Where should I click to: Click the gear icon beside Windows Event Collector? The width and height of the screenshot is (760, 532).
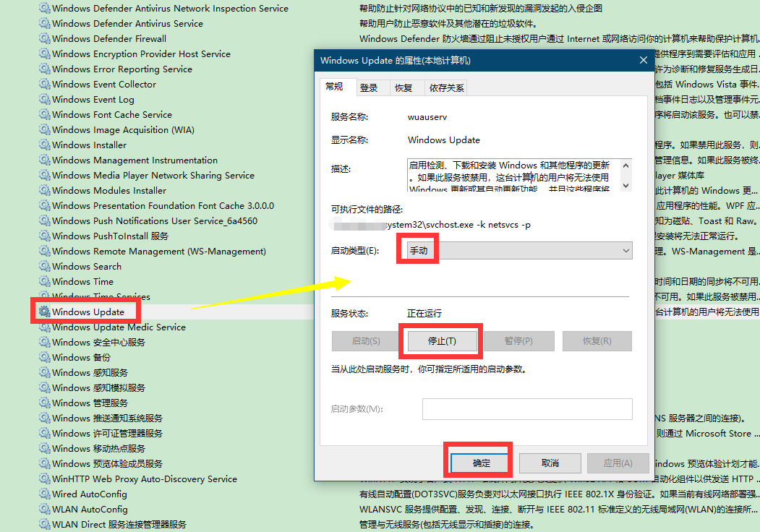coord(45,84)
